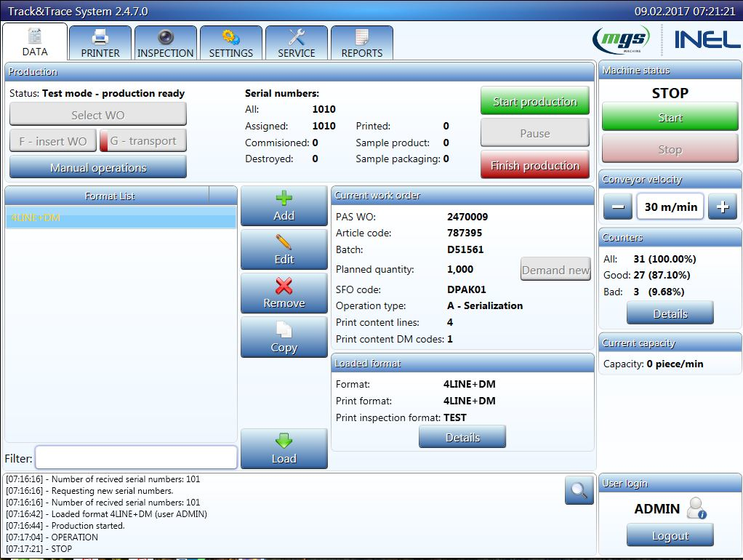Select 4LINE+DM in the Format List
Screen dimensions: 743x560
121,217
